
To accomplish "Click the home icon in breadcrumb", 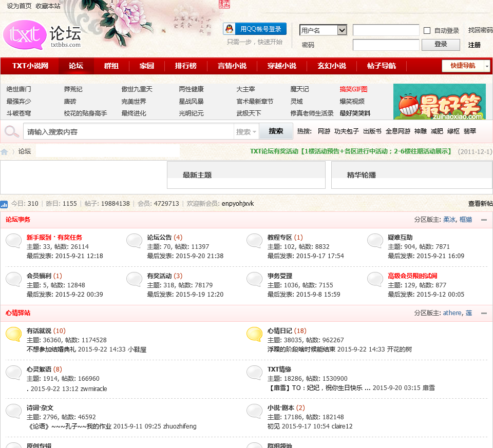I will coord(5,151).
